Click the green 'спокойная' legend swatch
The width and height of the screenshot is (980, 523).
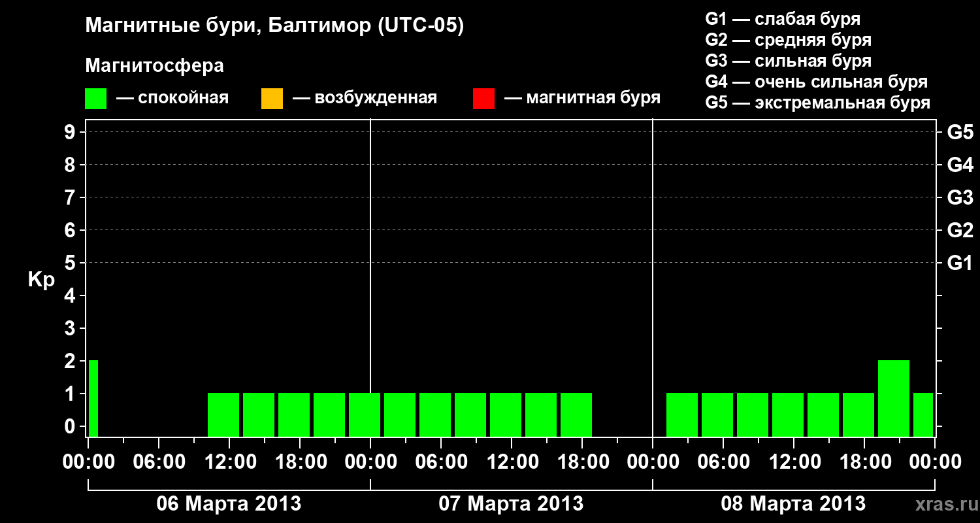[96, 98]
